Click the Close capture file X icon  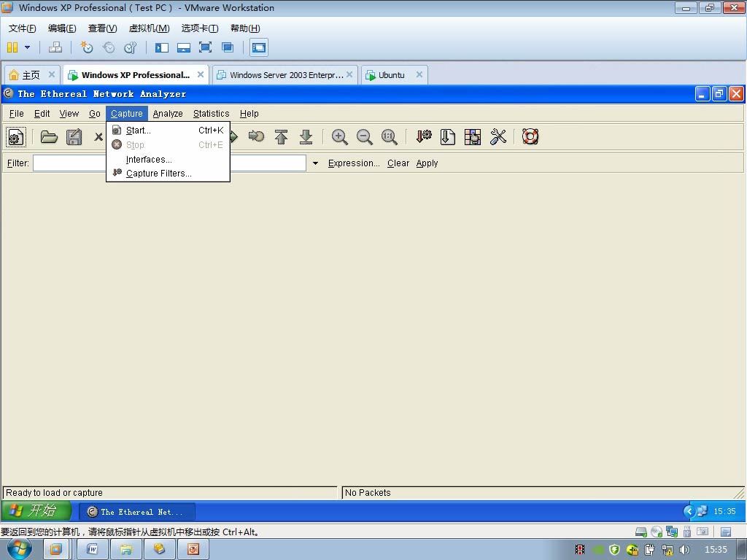click(x=98, y=137)
